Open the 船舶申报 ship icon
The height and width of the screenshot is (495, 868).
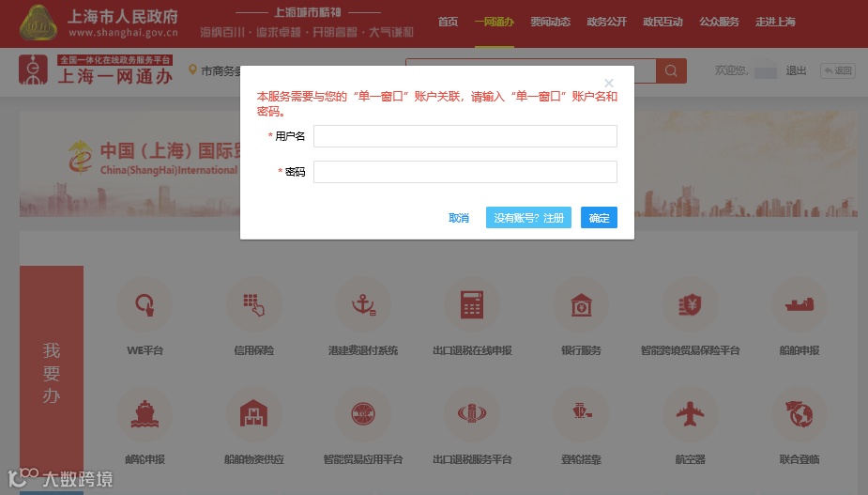click(799, 305)
